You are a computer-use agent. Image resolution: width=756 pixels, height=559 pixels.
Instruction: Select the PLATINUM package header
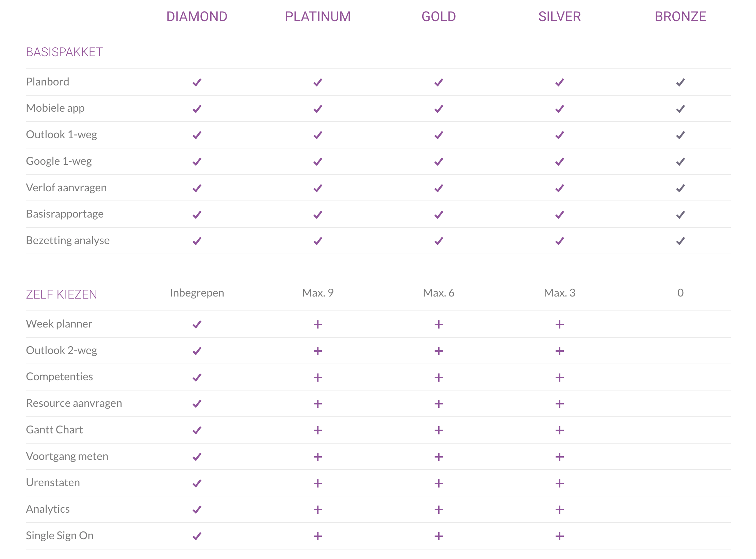coord(317,17)
